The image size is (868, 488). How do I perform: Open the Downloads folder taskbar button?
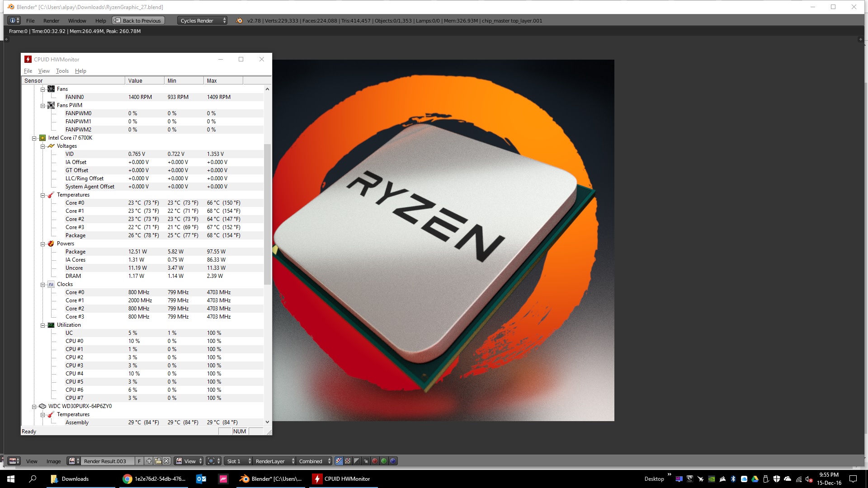(80, 479)
